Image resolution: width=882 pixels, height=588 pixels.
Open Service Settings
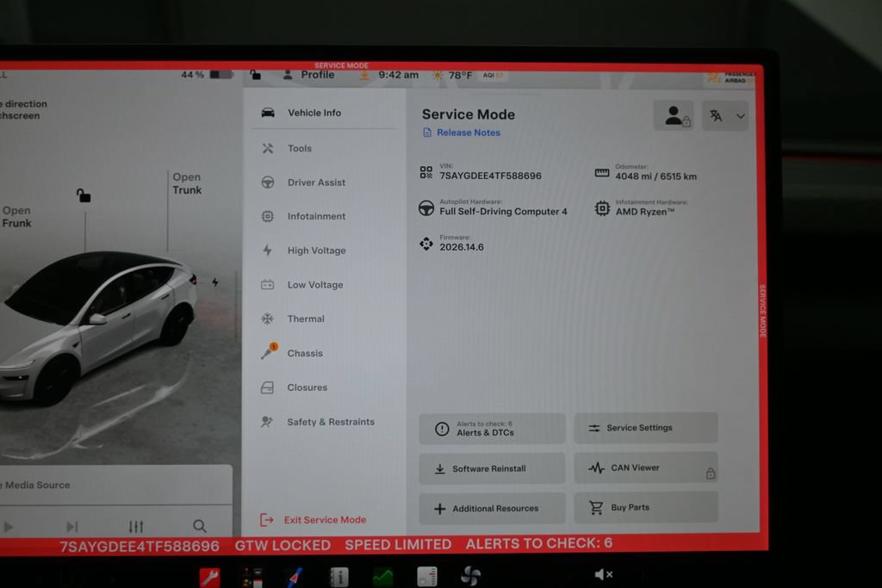coord(646,428)
